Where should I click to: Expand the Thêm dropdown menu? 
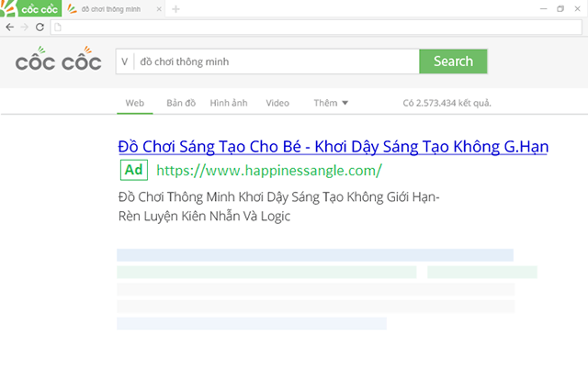click(x=331, y=103)
